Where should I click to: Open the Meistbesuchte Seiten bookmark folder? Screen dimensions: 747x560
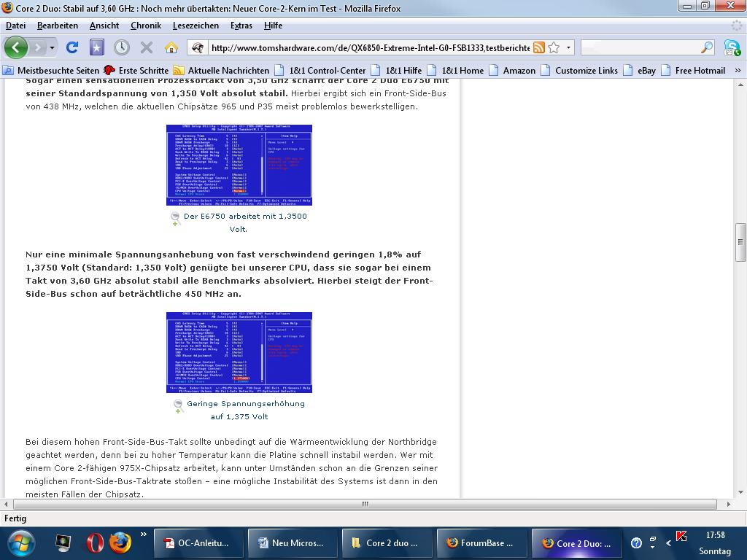pos(51,71)
